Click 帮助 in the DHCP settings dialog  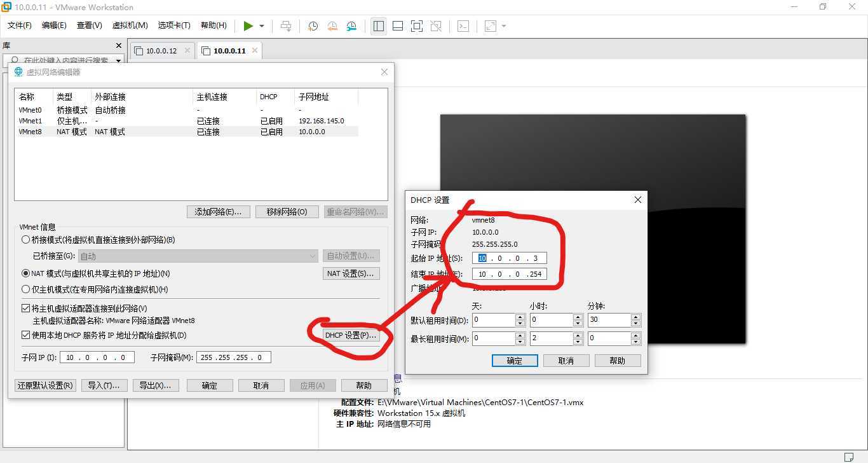[x=618, y=361]
